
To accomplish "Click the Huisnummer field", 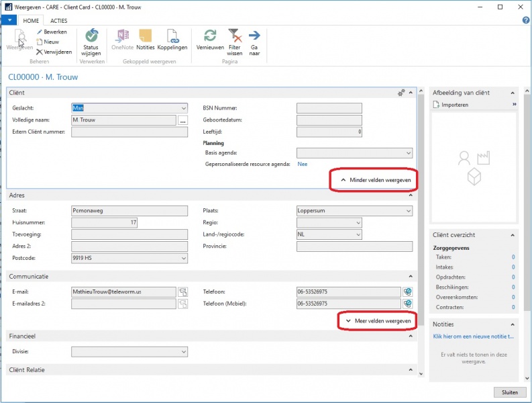I will point(104,223).
